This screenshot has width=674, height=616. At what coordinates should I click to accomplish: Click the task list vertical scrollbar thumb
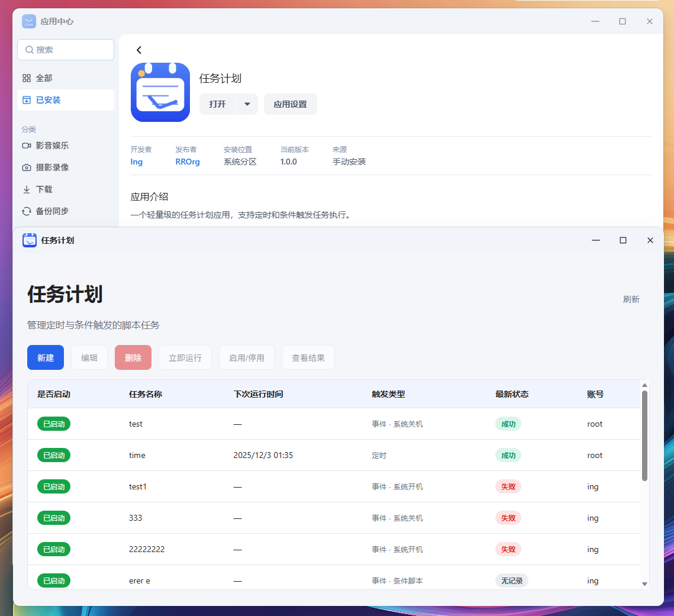pos(645,435)
